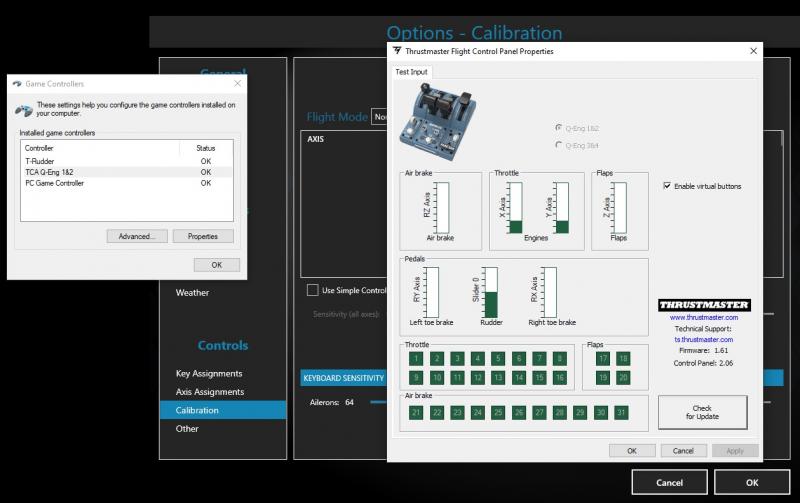
Task: Open the ts.thrustmaster.com support link
Action: (x=704, y=339)
